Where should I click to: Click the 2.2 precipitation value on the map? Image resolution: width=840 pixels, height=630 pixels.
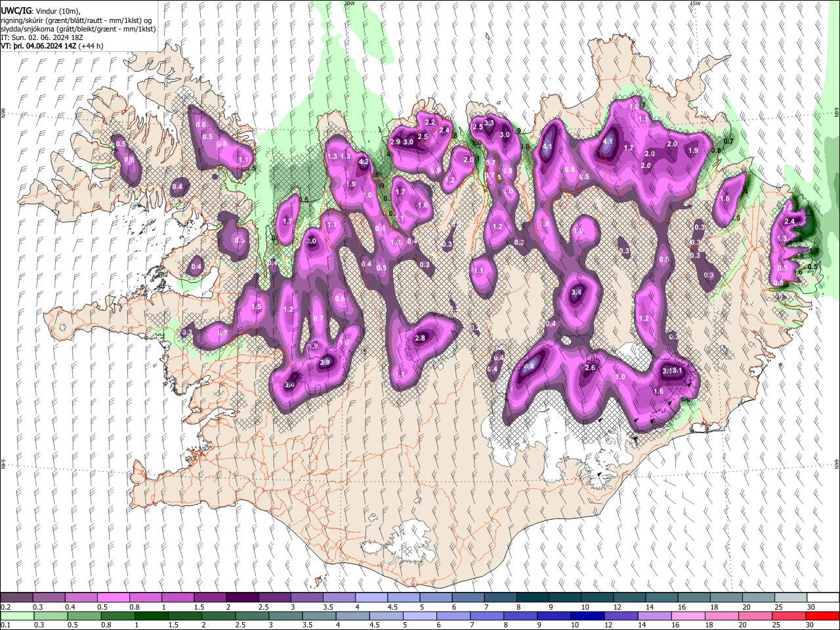pyautogui.click(x=430, y=122)
